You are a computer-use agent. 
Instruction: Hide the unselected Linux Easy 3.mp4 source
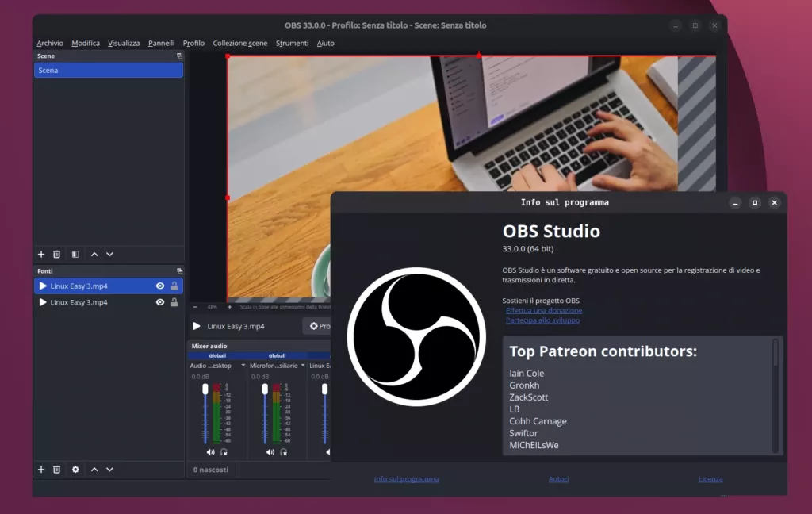coord(160,302)
